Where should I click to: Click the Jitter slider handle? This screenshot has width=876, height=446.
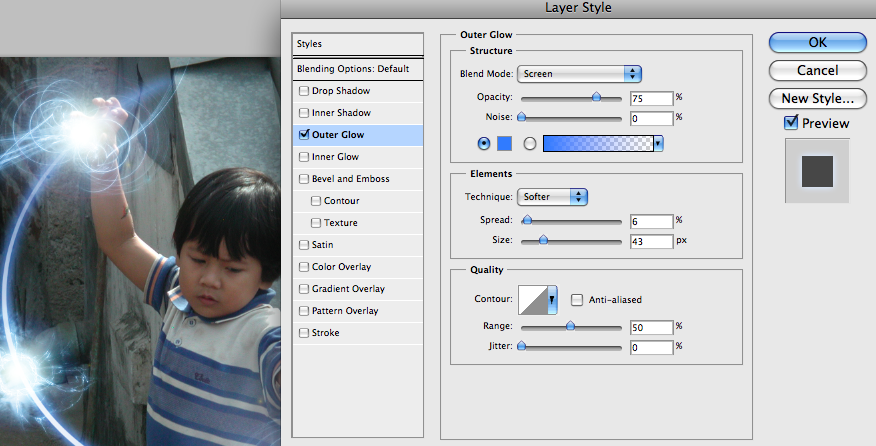coord(521,346)
